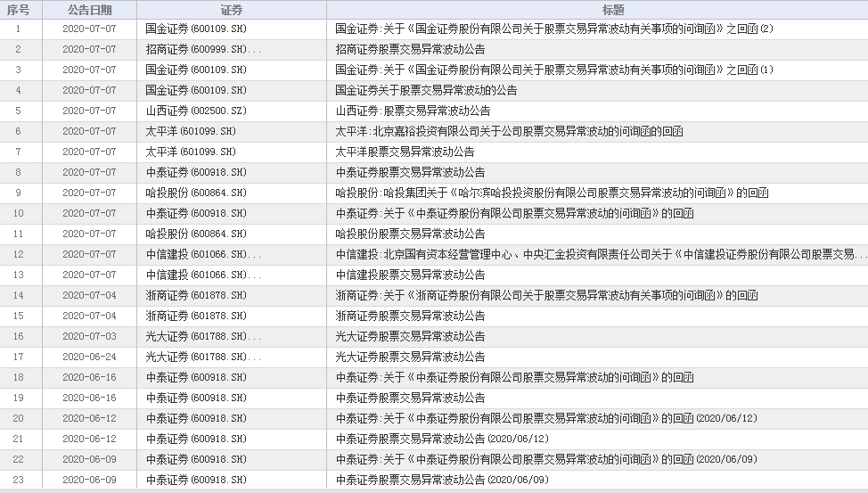868x493 pixels.
Task: Open 太平洋股票交易异常波动公告
Action: tap(405, 152)
